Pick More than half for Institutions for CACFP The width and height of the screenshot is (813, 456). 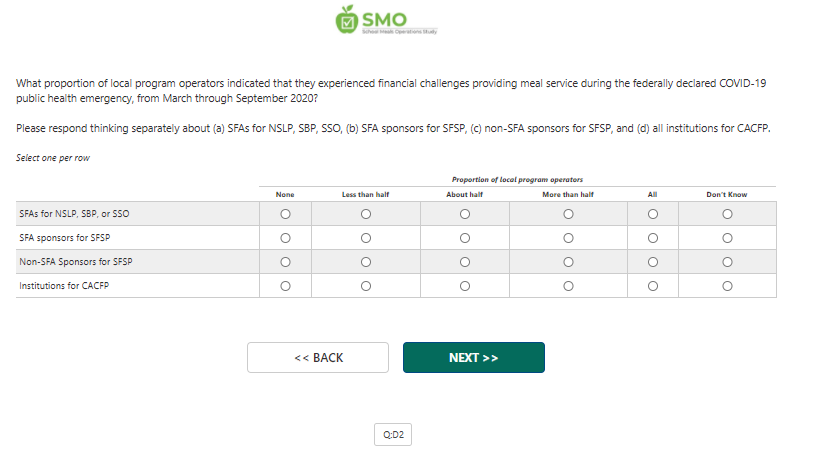(x=568, y=286)
